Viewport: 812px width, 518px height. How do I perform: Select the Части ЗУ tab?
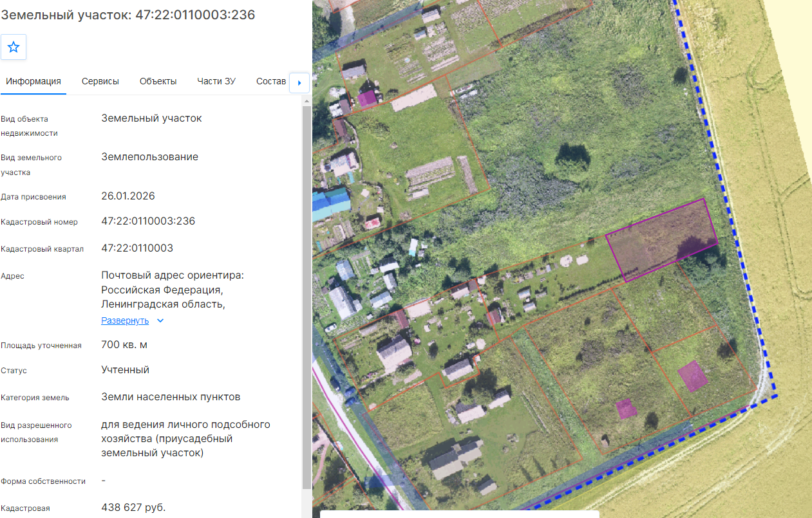pos(216,81)
